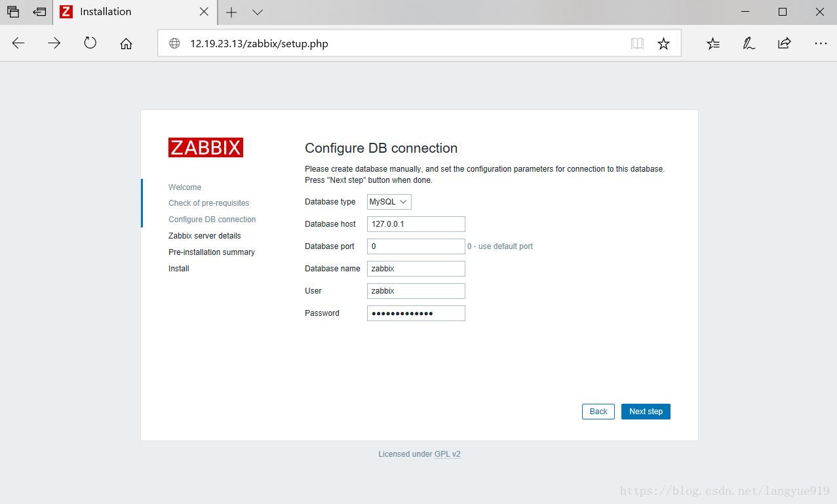
Task: Select Pre-installation summary step
Action: [212, 252]
